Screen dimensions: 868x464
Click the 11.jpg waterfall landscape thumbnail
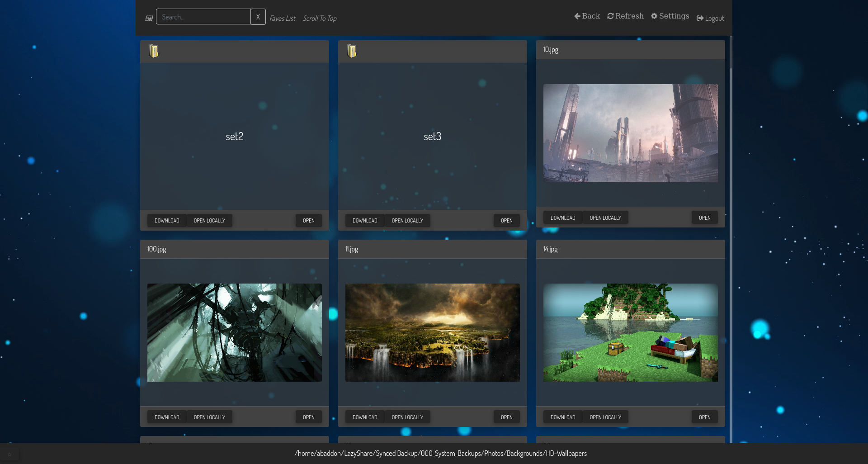click(x=433, y=332)
